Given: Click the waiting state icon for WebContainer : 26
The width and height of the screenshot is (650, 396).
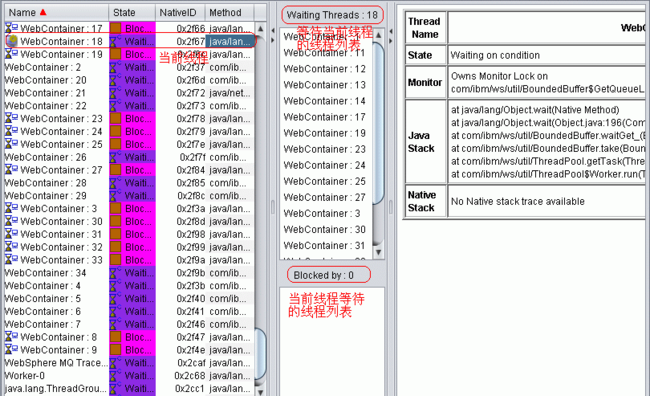Looking at the screenshot, I should (116, 157).
